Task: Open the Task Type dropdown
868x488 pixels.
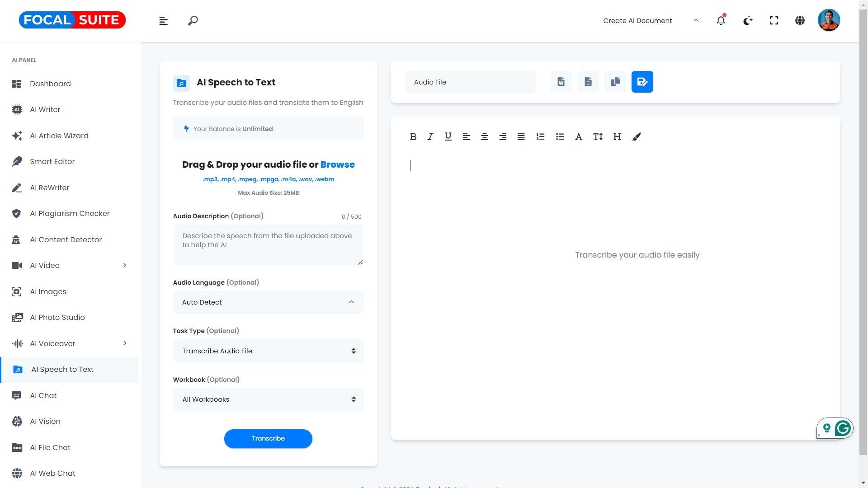Action: click(268, 351)
